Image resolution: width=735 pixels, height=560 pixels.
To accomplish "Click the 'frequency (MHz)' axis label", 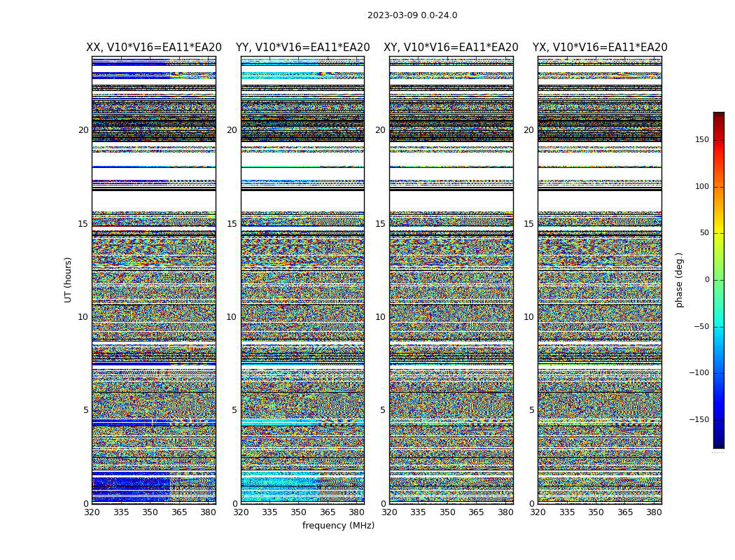I will (x=338, y=525).
